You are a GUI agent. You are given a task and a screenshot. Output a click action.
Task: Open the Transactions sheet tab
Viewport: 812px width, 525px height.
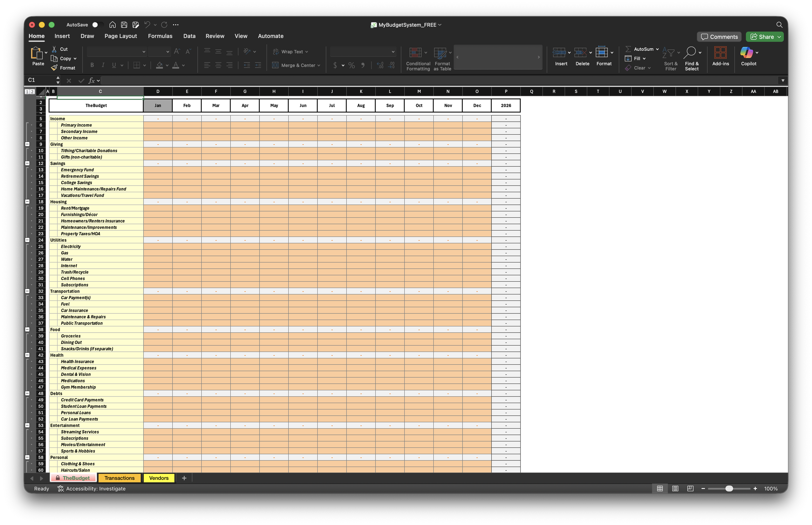[120, 478]
